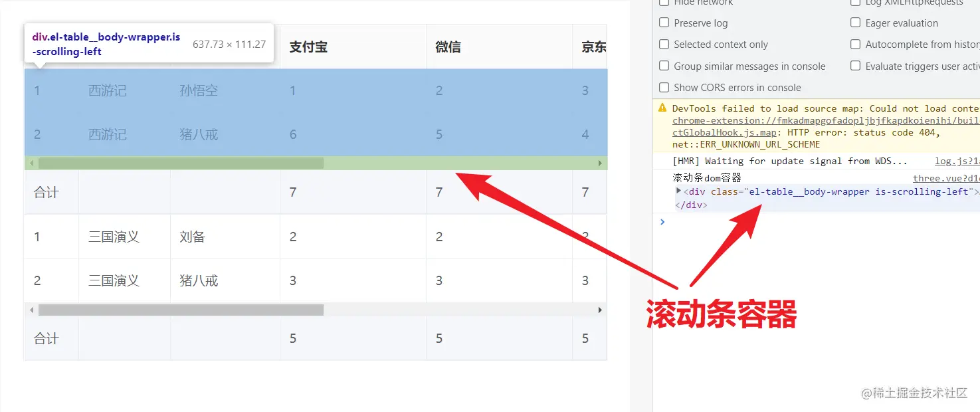Toggle Autocomplete from history checkbox
This screenshot has width=980, height=412.
click(856, 45)
